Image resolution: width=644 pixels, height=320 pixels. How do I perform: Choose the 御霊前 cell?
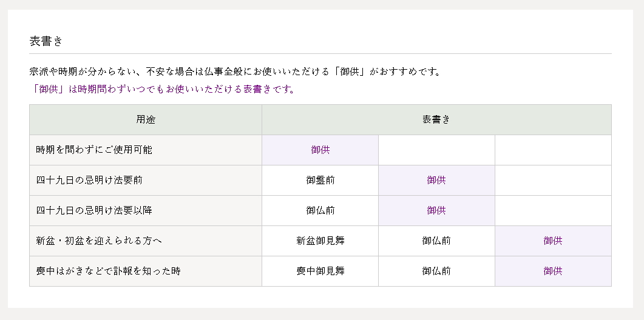point(320,180)
